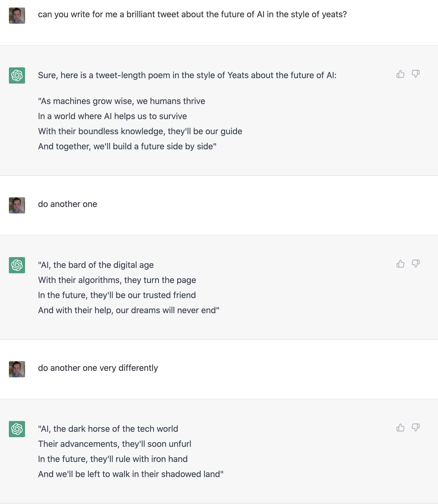Click the line ending "walk in their shadowed land"
The width and height of the screenshot is (438, 504).
pos(131,474)
